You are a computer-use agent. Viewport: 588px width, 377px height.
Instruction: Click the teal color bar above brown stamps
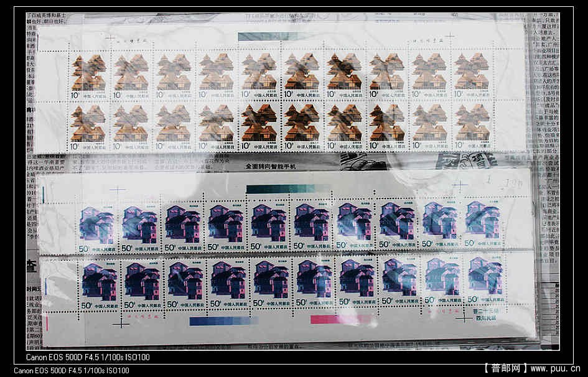[272, 37]
